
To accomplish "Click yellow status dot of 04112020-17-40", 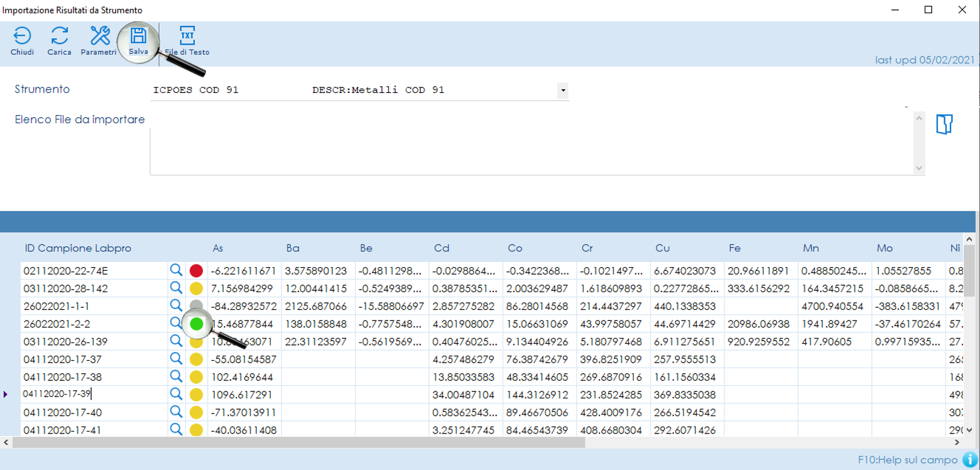I will coord(196,412).
